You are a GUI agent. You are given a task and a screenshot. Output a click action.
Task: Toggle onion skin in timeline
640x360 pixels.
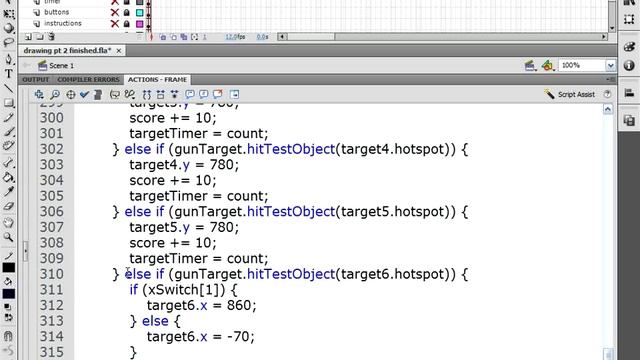(163, 37)
